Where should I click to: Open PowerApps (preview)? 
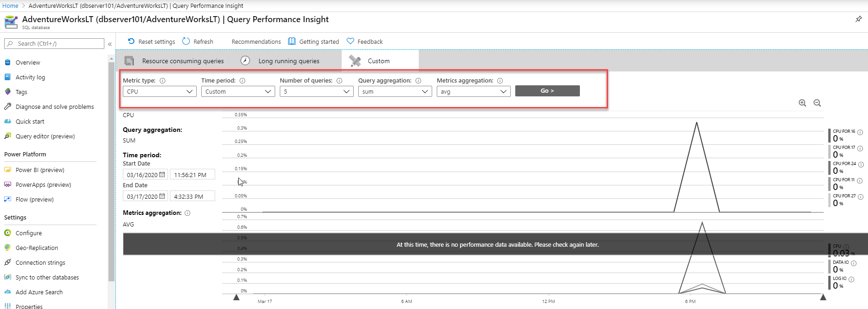[x=43, y=184]
